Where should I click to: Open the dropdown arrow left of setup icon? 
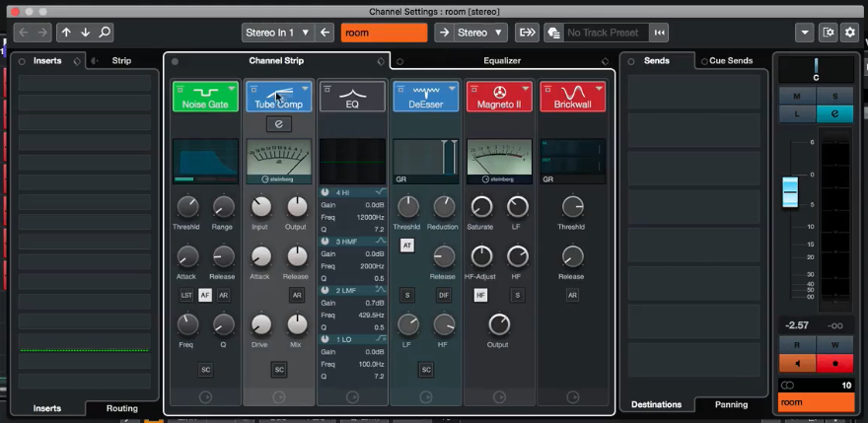(804, 33)
